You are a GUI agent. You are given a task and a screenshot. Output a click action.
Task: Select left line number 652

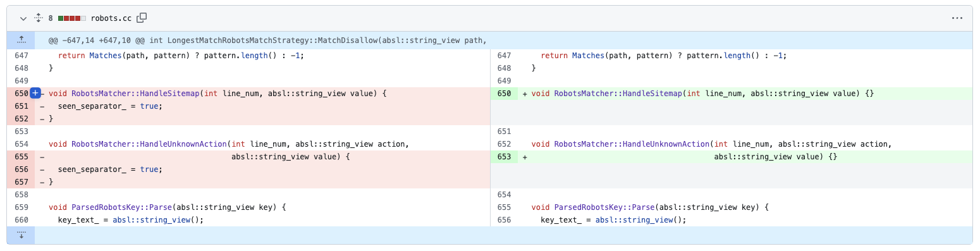[21, 119]
